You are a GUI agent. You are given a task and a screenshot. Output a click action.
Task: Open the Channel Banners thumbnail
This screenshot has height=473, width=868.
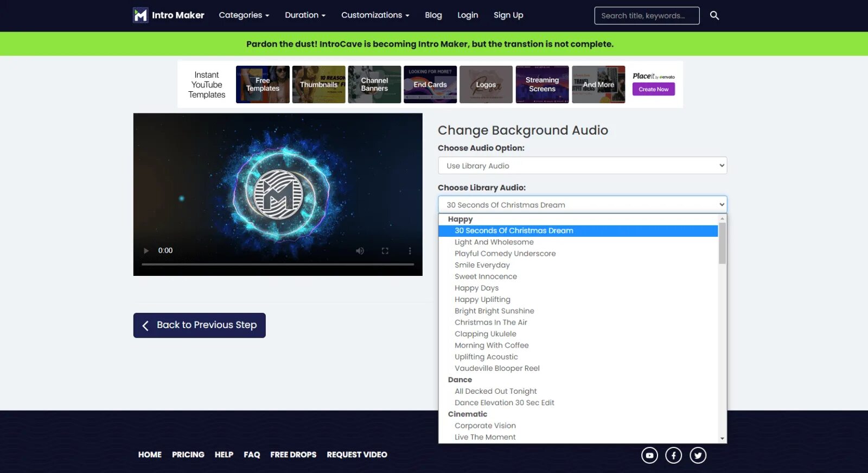click(x=374, y=85)
